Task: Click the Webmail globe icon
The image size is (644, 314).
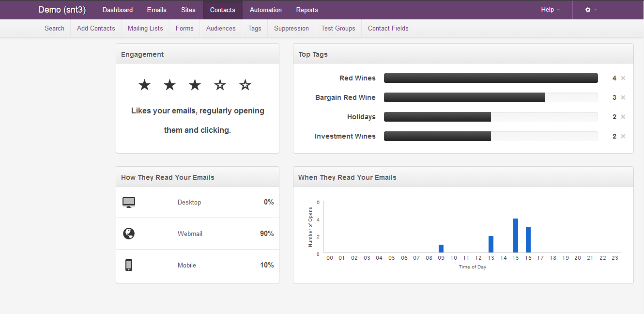Action: pos(129,234)
